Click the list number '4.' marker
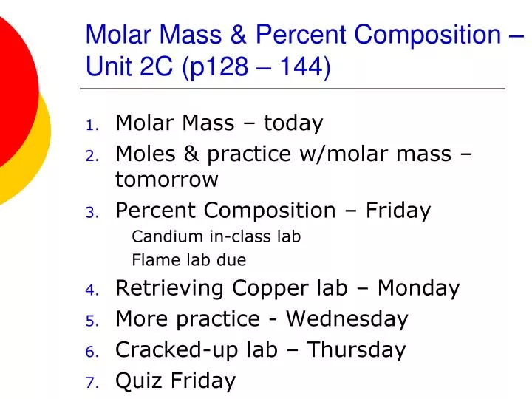532x399 pixels. [92, 290]
